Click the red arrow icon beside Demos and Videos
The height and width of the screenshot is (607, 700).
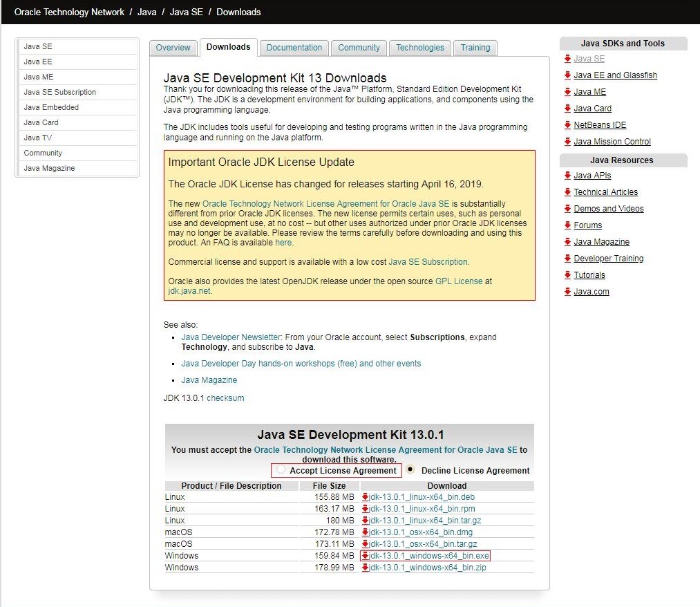[x=567, y=208]
